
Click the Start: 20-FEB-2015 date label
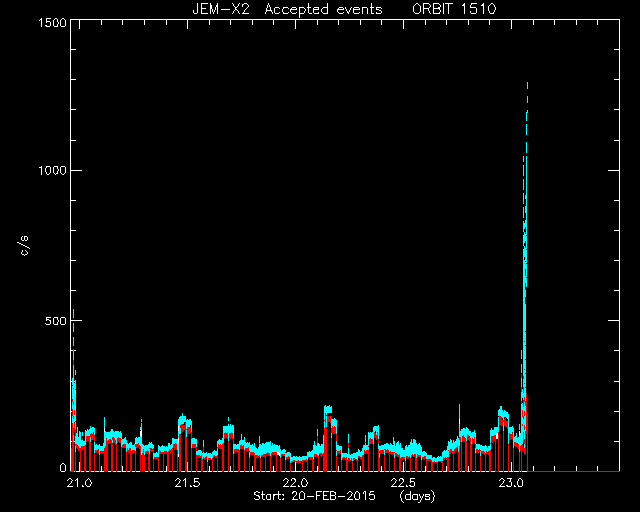pos(314,496)
